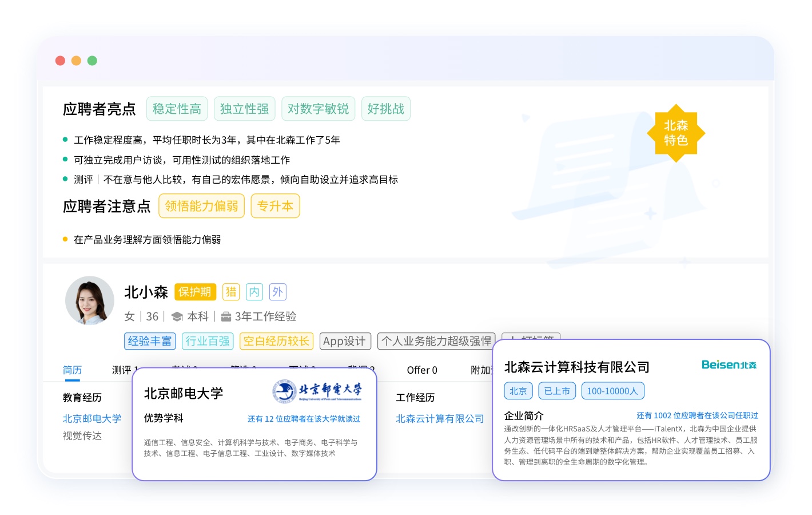Image resolution: width=812 pixels, height=515 pixels.
Task: Click the 已上市 company tag
Action: coord(557,391)
